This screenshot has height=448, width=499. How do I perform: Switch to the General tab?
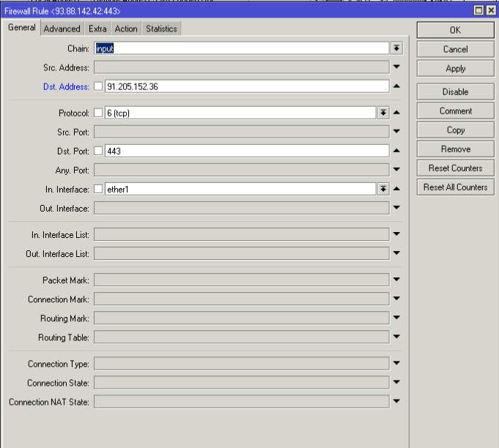pyautogui.click(x=22, y=28)
